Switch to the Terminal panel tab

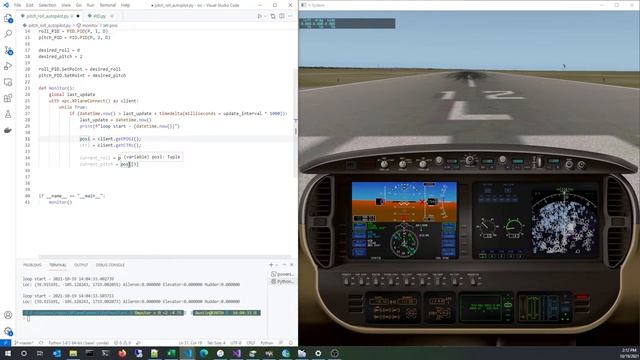(58, 265)
